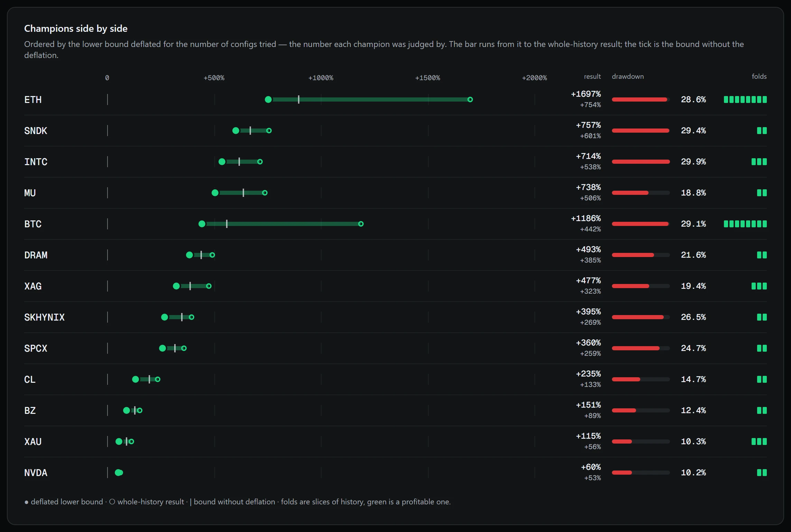The height and width of the screenshot is (532, 791).
Task: Click the ETH drawdown figure 28.6%
Action: (694, 99)
